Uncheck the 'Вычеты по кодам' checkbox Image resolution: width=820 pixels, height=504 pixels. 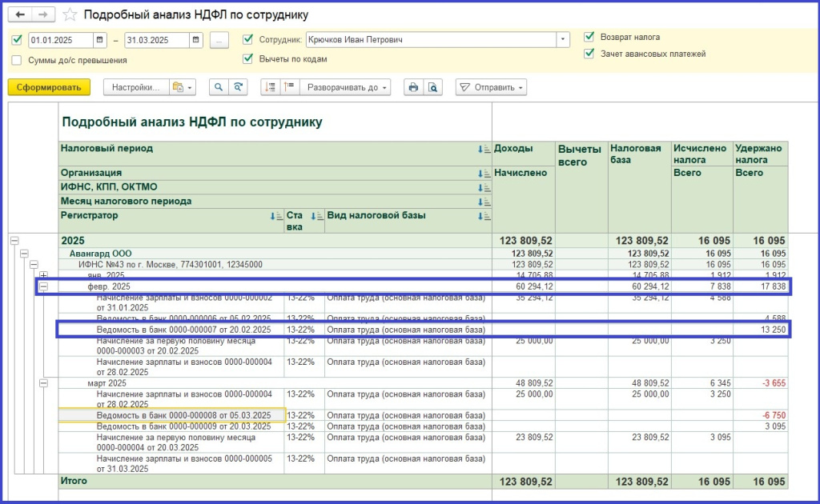(x=248, y=58)
